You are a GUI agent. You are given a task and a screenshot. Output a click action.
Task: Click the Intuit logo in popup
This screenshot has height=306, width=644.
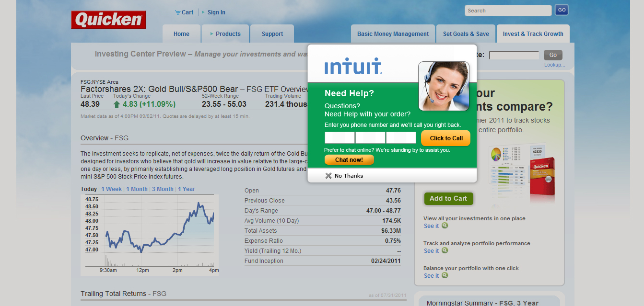point(353,66)
